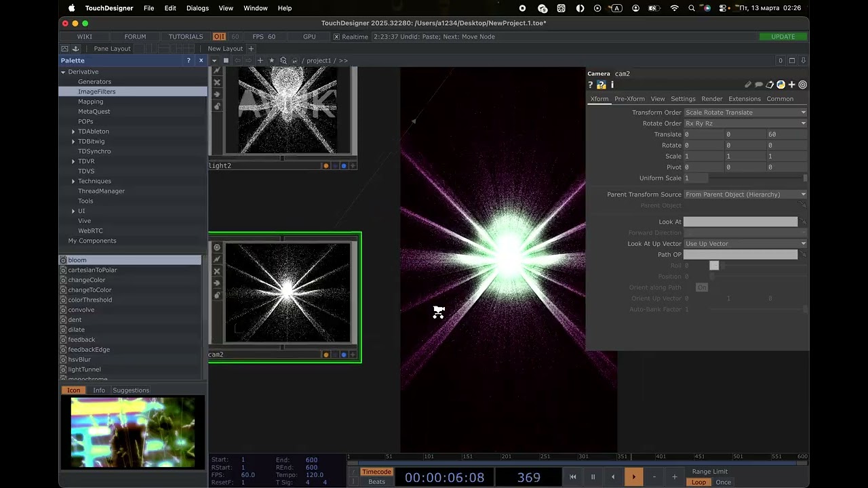Screen dimensions: 868x488
Task: Open the TUTORIALS link
Action: pos(186,37)
